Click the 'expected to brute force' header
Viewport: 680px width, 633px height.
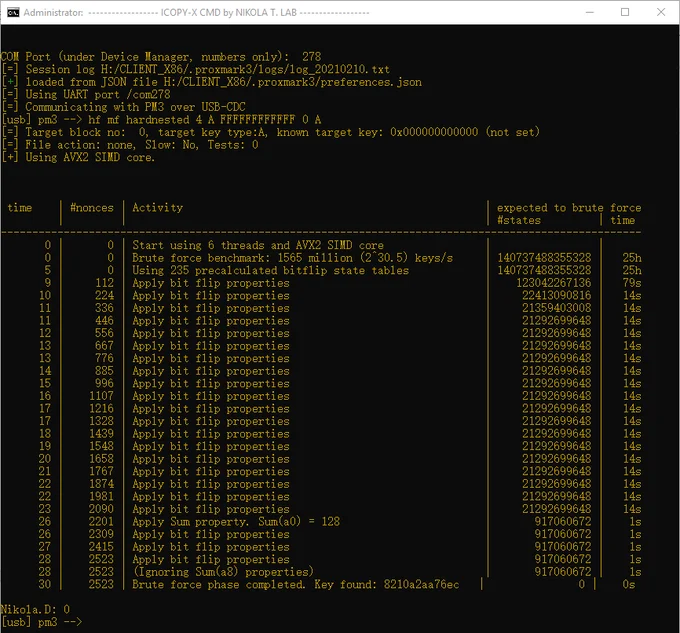(568, 208)
